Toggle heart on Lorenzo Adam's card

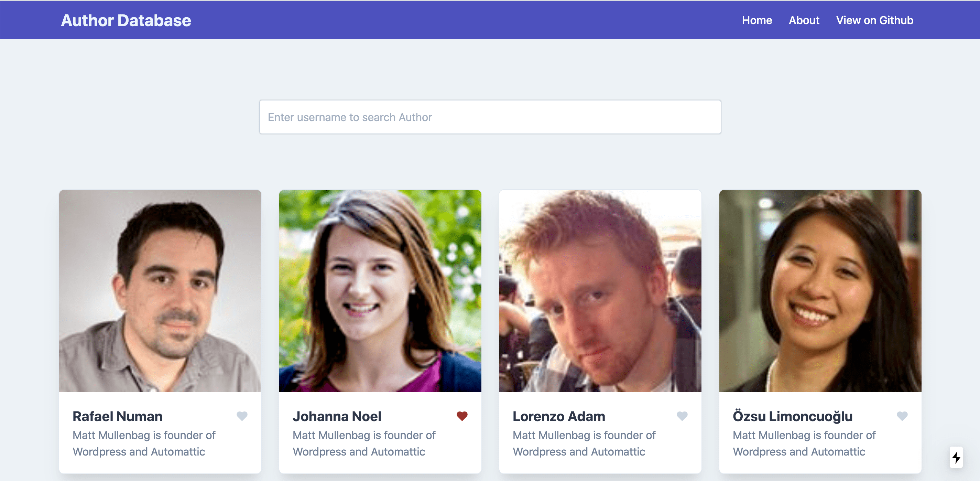(682, 416)
